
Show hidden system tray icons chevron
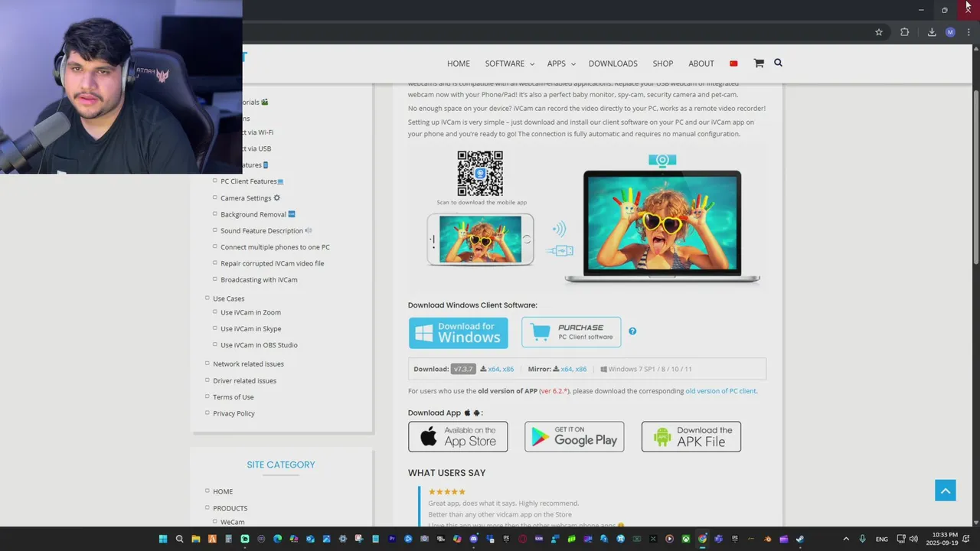[x=846, y=539]
